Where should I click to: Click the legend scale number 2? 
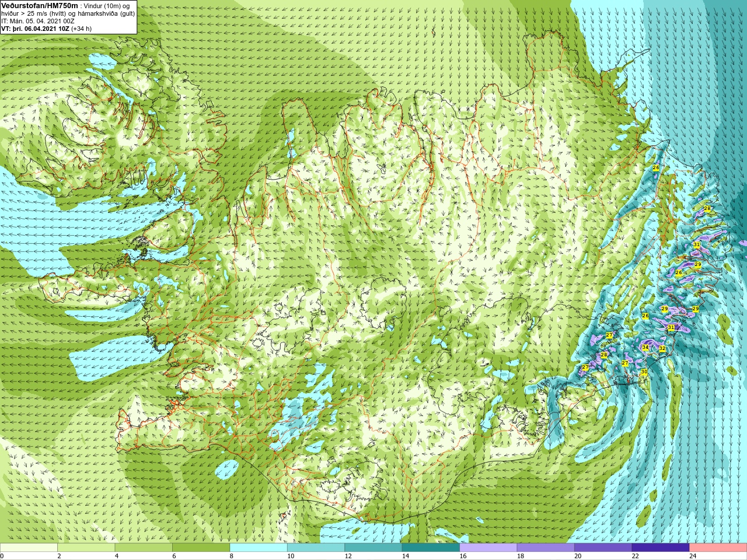[59, 556]
